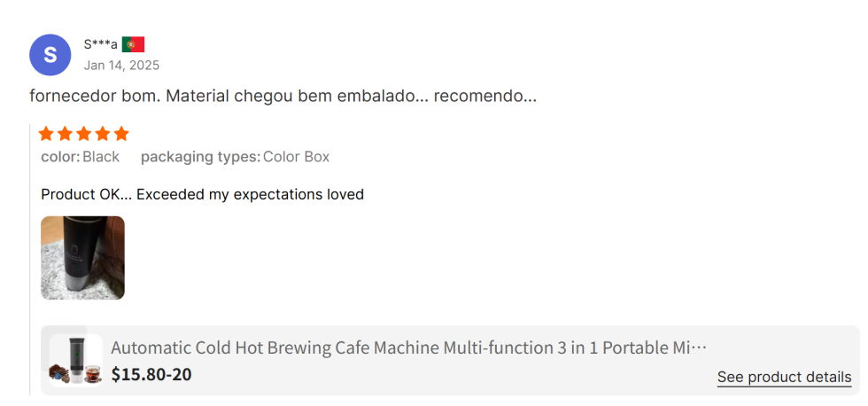Screen dimensions: 868x406
Task: Click the Jan 14, 2025 review date
Action: [121, 65]
